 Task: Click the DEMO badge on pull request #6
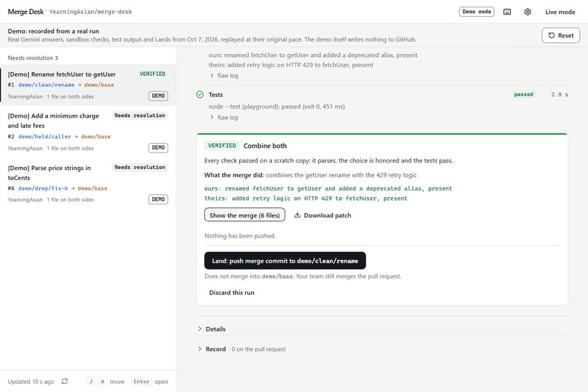tap(158, 199)
